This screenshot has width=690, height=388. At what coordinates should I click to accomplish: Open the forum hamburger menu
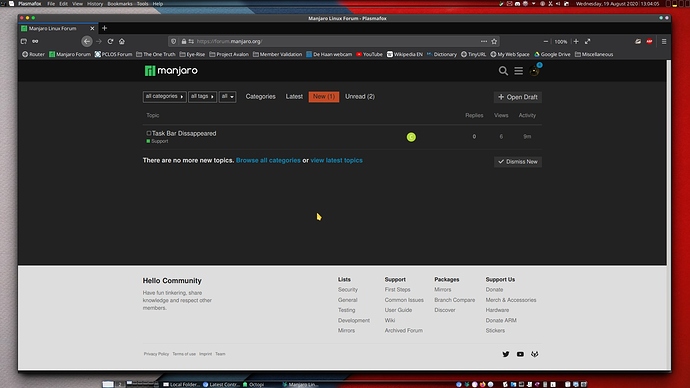pyautogui.click(x=518, y=71)
